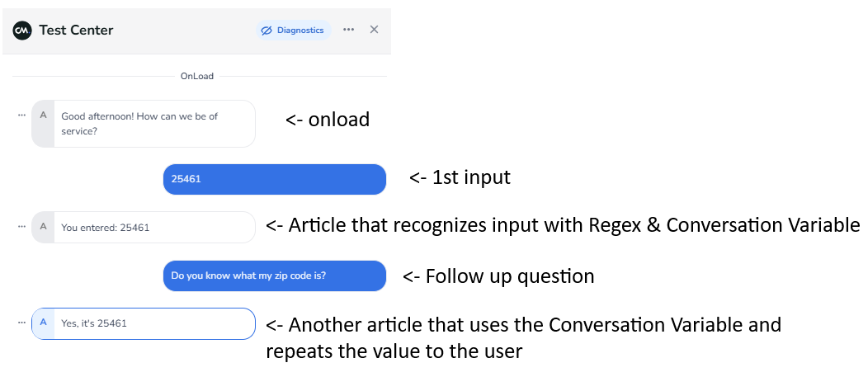This screenshot has height=391, width=868.
Task: Close the Test Center panel
Action: [374, 30]
